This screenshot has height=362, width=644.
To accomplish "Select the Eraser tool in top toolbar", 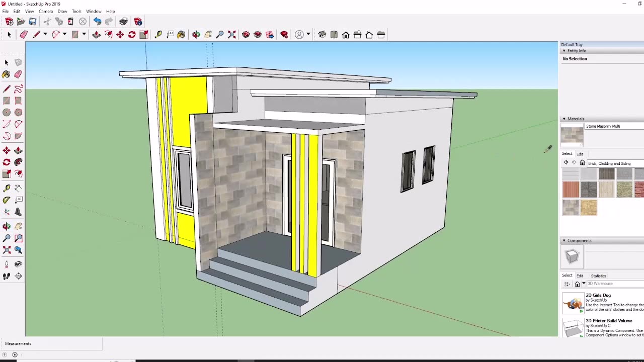I will (24, 35).
